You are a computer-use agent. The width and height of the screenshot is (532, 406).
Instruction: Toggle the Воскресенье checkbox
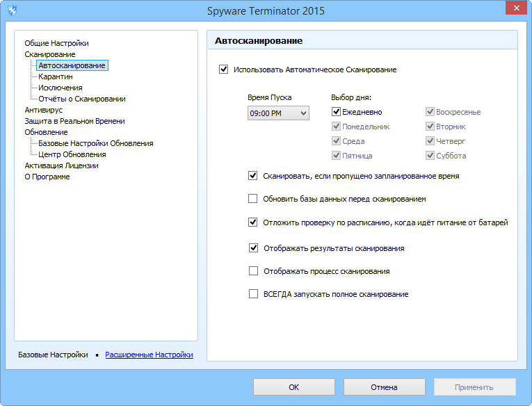click(x=430, y=111)
